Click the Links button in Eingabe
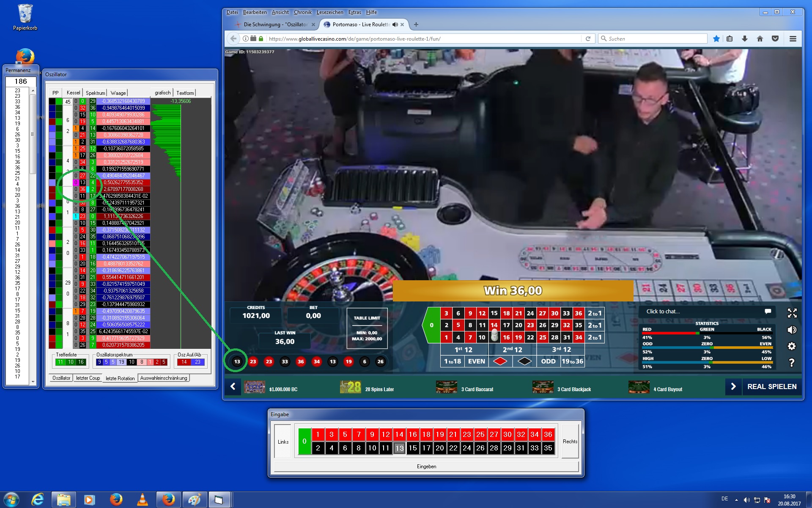Viewport: 812px width, 508px height. [283, 442]
